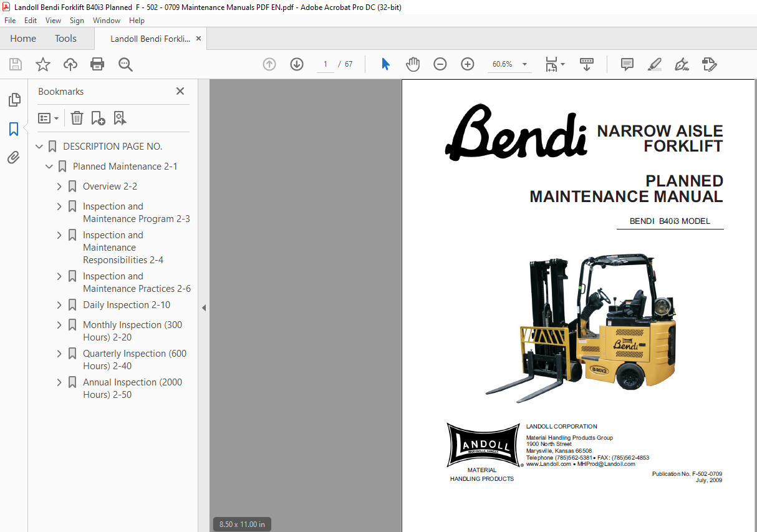The width and height of the screenshot is (757, 532).
Task: Click the page size 8.50 x 11.00 in label
Action: [x=242, y=525]
